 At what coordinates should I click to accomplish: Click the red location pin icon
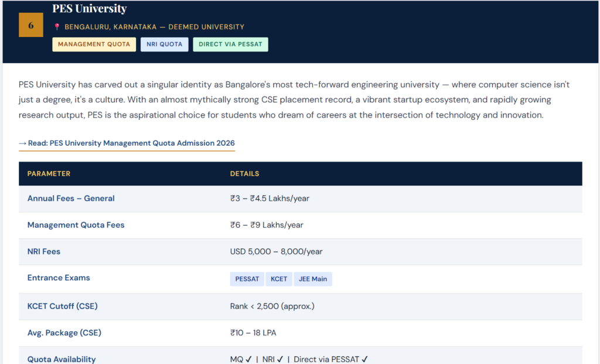coord(57,27)
